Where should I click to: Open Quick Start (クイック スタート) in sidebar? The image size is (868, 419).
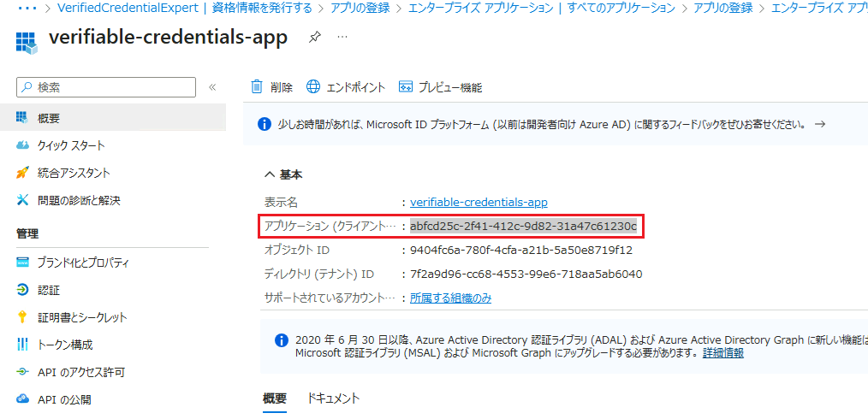71,145
